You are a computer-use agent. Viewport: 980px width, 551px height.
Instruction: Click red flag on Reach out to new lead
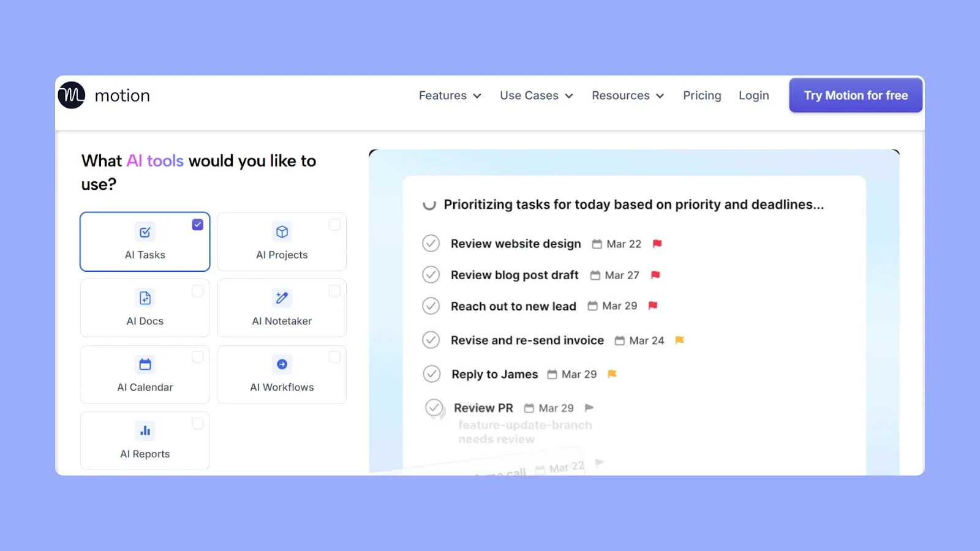click(x=653, y=305)
